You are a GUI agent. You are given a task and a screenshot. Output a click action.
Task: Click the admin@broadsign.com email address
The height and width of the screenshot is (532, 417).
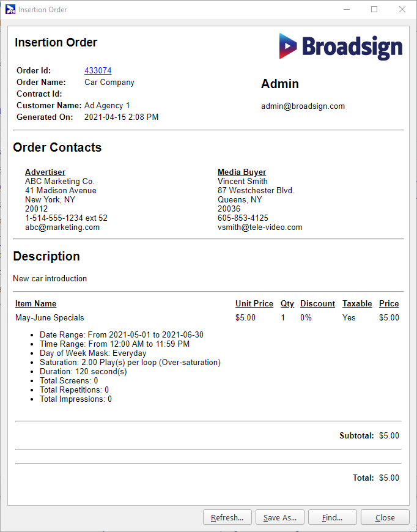tap(303, 106)
